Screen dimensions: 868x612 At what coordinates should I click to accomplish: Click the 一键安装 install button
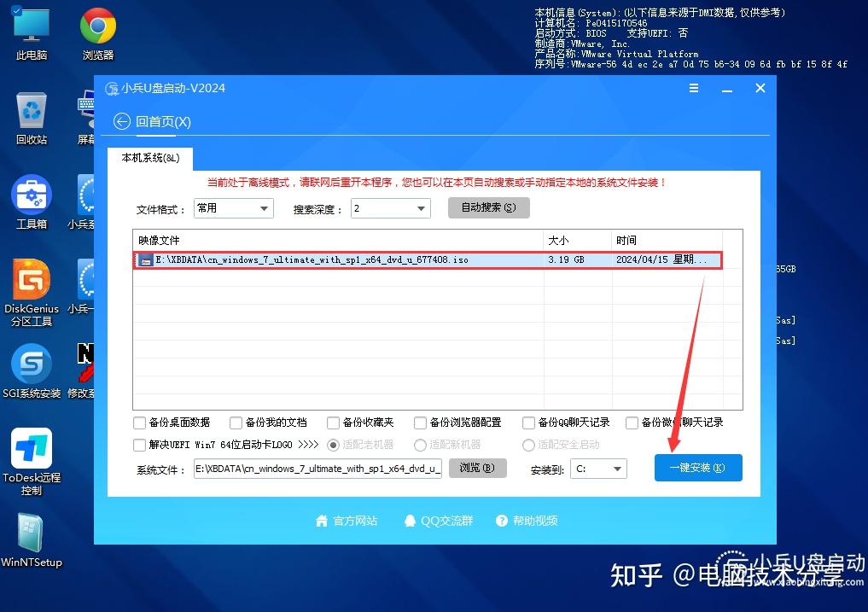coord(698,468)
